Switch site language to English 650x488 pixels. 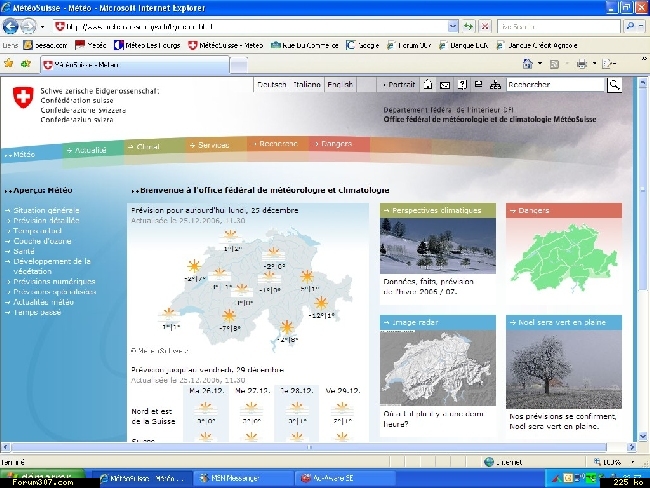click(x=340, y=85)
